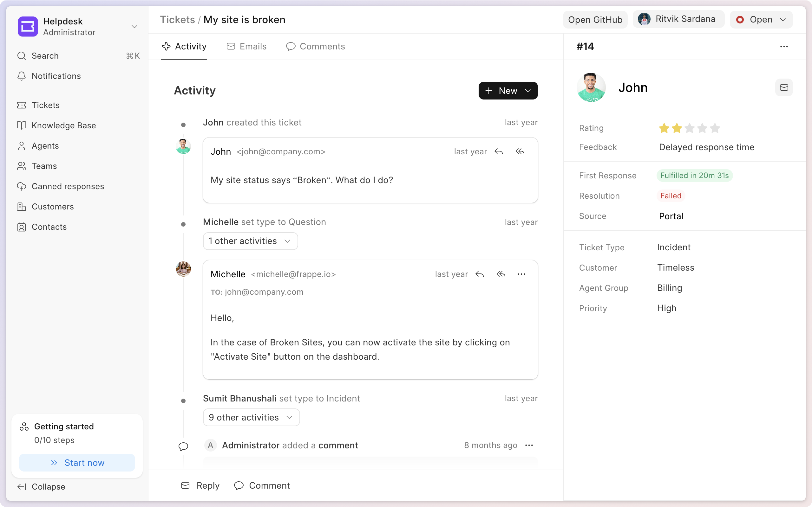Open Contacts from the sidebar

[x=49, y=227]
